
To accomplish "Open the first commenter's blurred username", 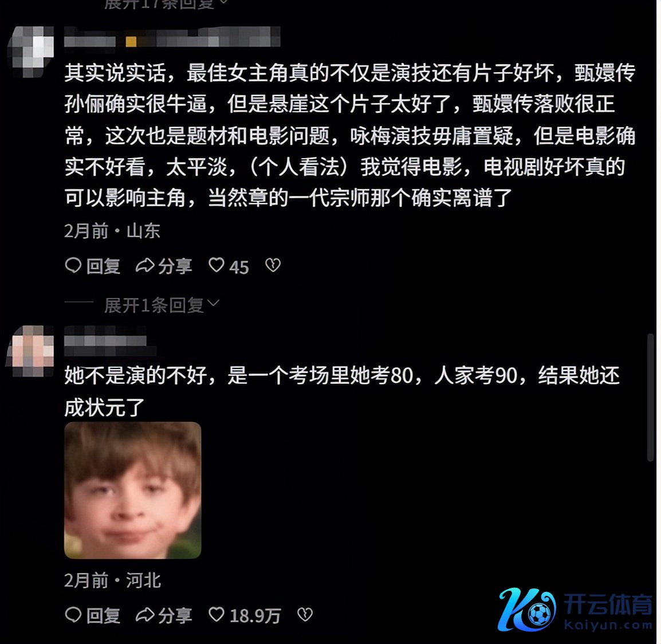I will tap(172, 38).
